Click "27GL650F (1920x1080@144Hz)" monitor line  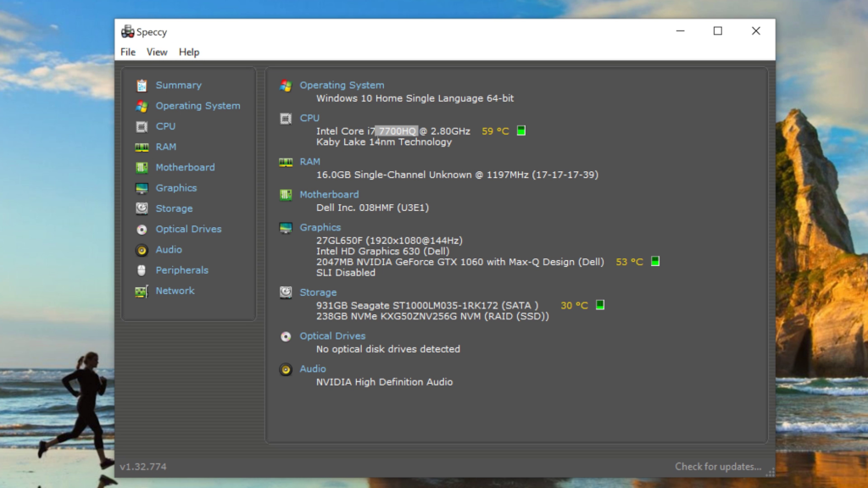click(x=389, y=241)
